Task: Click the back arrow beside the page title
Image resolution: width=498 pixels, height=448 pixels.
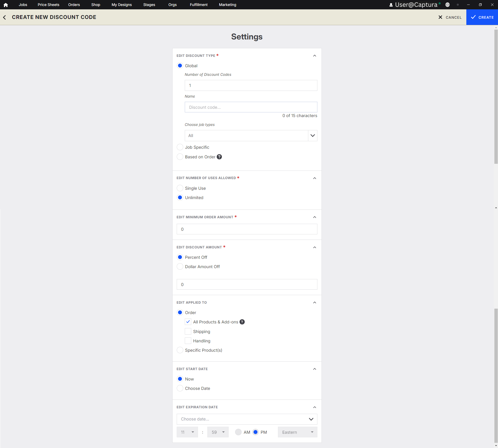Action: click(x=4, y=17)
